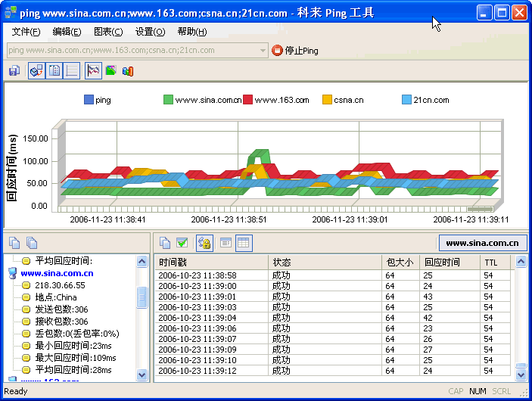Click the 时间戳 column header
The height and width of the screenshot is (401, 532).
click(x=212, y=262)
